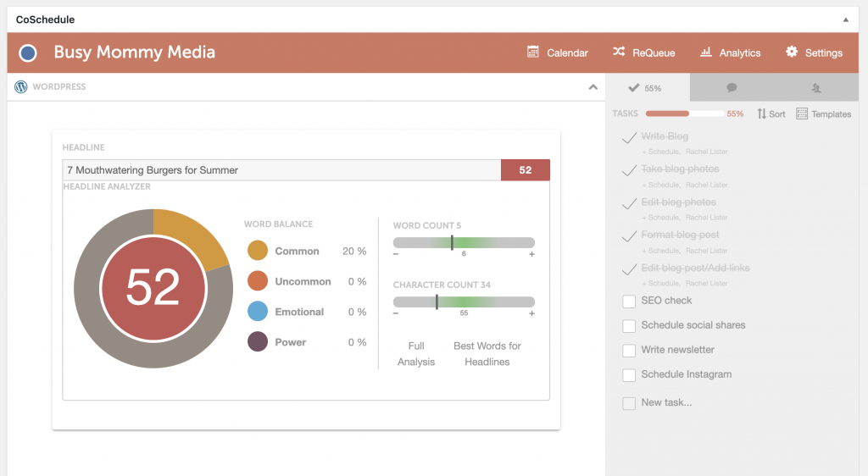868x476 pixels.
Task: Click the Templates icon in tasks panel
Action: pos(802,113)
